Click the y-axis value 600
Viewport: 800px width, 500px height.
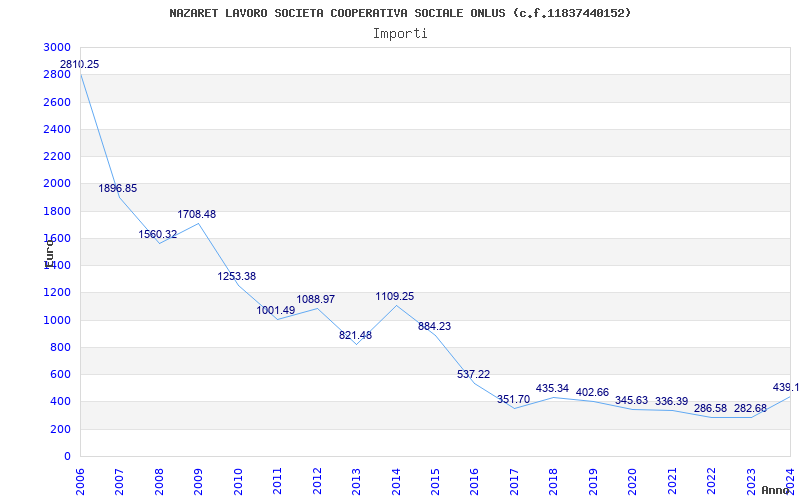(60, 374)
